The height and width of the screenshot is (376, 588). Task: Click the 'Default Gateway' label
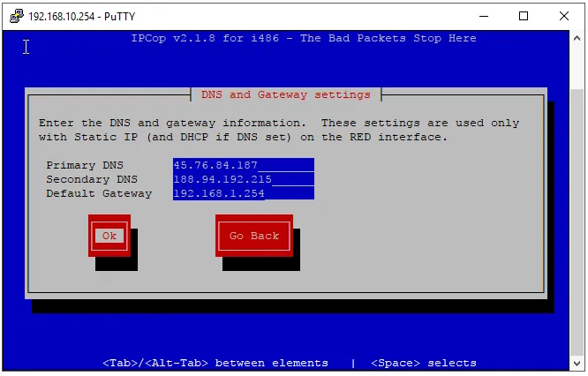pyautogui.click(x=99, y=194)
